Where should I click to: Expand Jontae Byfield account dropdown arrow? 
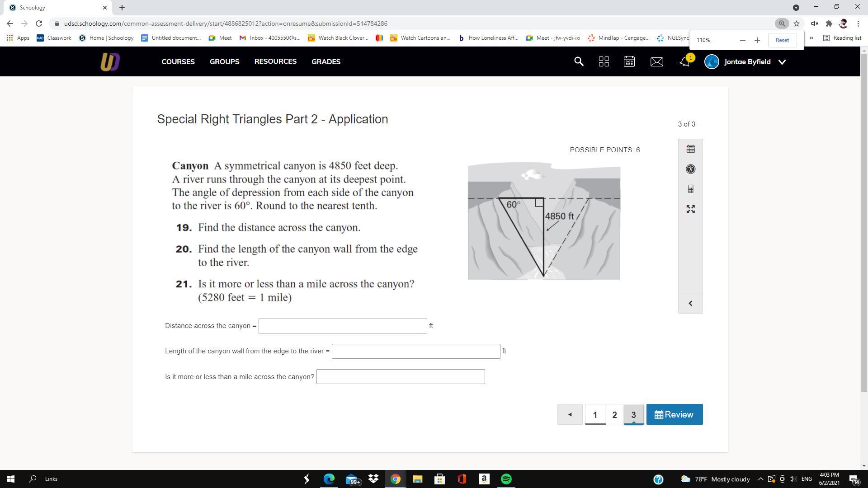(782, 62)
